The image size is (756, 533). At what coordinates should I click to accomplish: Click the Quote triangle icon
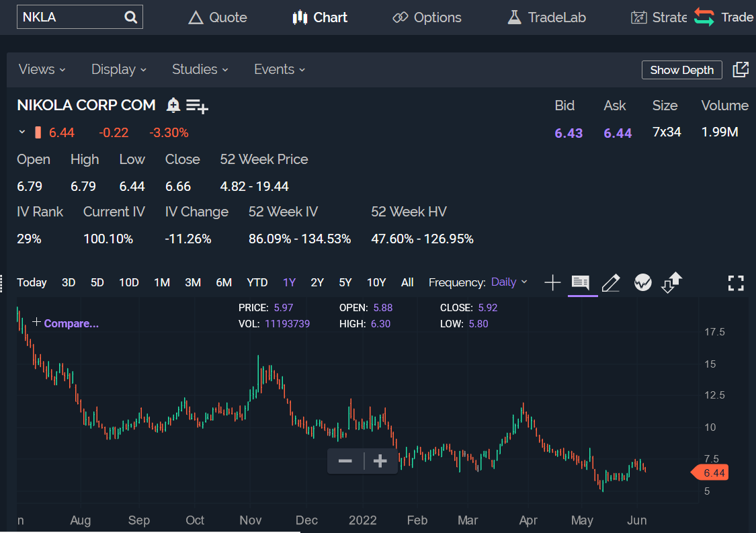[x=196, y=18]
